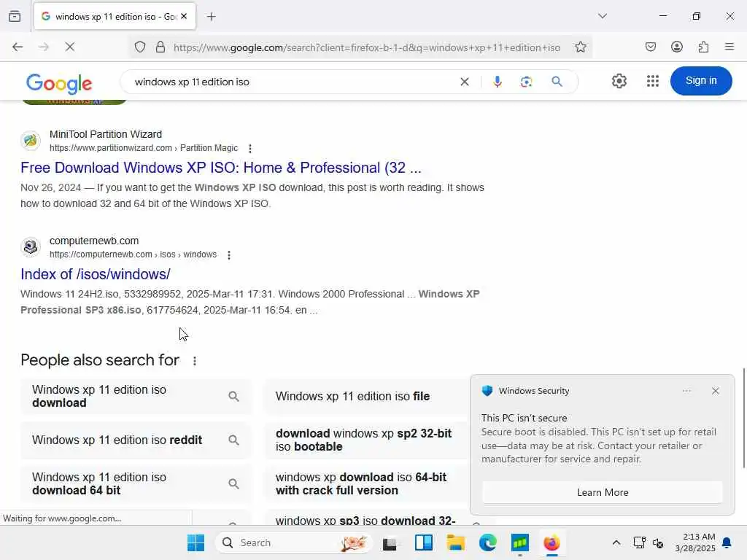Open the Firefox account icon

point(676,47)
